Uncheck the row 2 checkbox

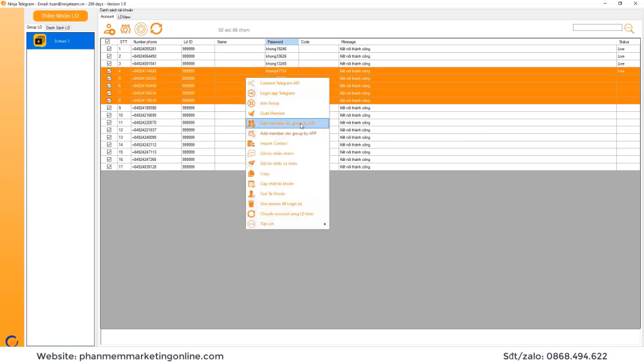(109, 56)
